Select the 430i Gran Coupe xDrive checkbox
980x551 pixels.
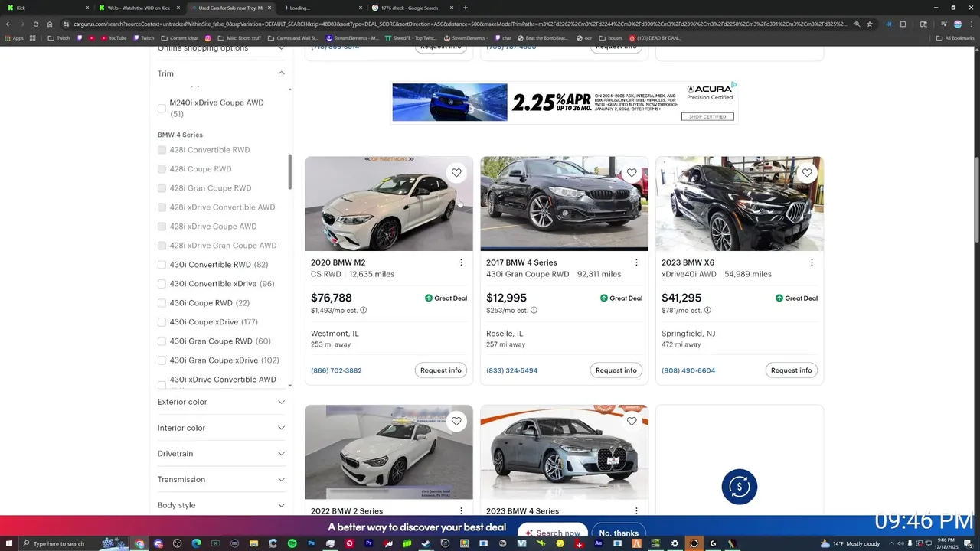click(x=162, y=360)
